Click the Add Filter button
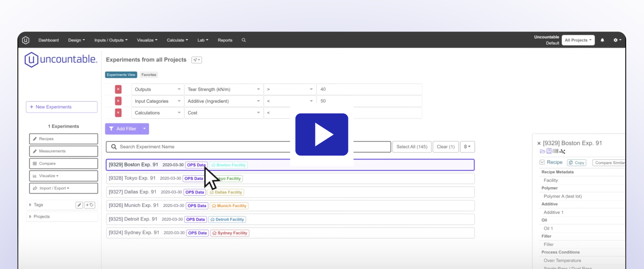The height and width of the screenshot is (269, 644). click(123, 129)
